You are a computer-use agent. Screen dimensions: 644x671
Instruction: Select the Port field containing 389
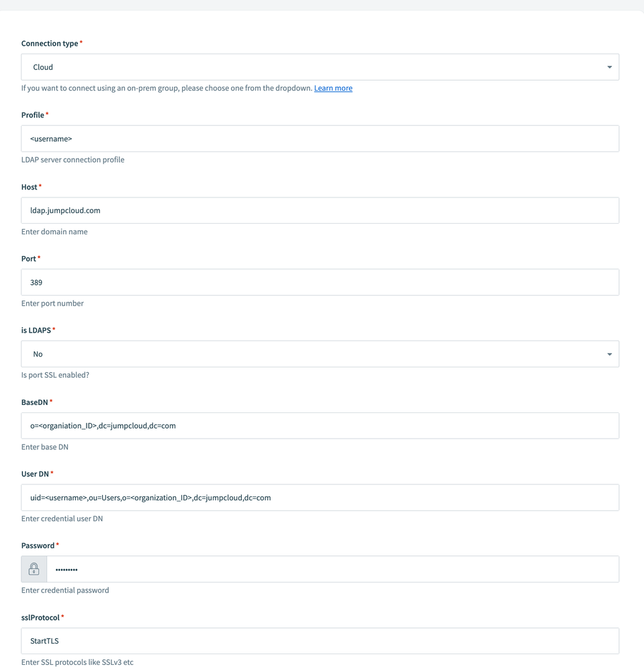[x=320, y=282]
